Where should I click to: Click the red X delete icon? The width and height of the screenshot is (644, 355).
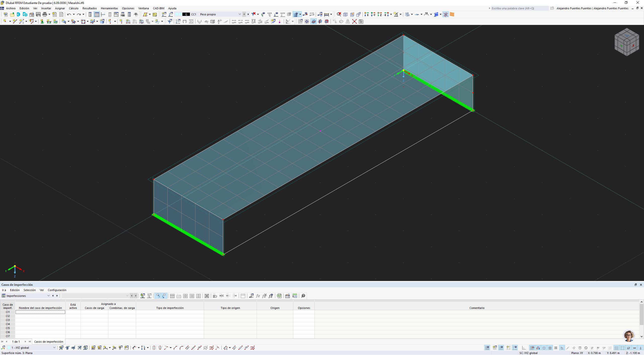pos(354,21)
